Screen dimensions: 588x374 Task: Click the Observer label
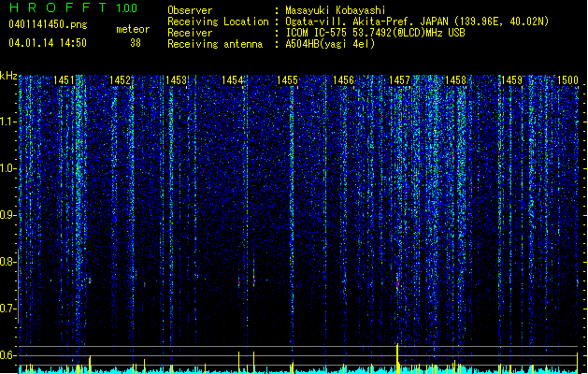190,10
